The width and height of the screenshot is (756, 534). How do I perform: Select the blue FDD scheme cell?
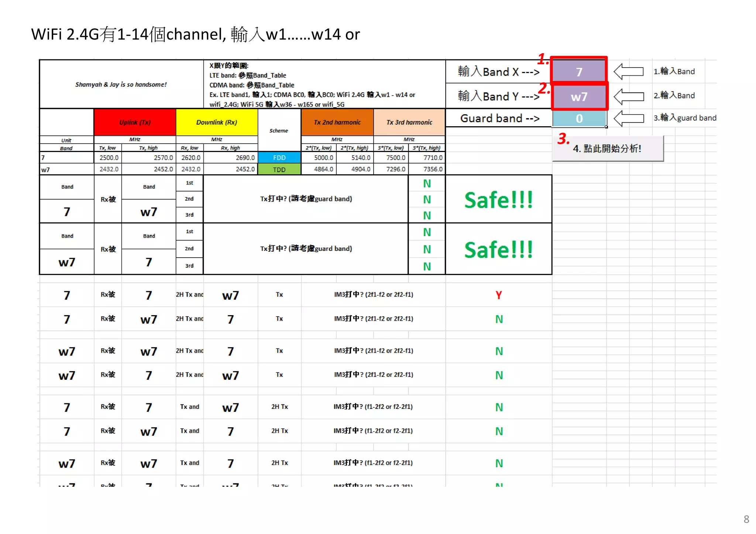[279, 158]
